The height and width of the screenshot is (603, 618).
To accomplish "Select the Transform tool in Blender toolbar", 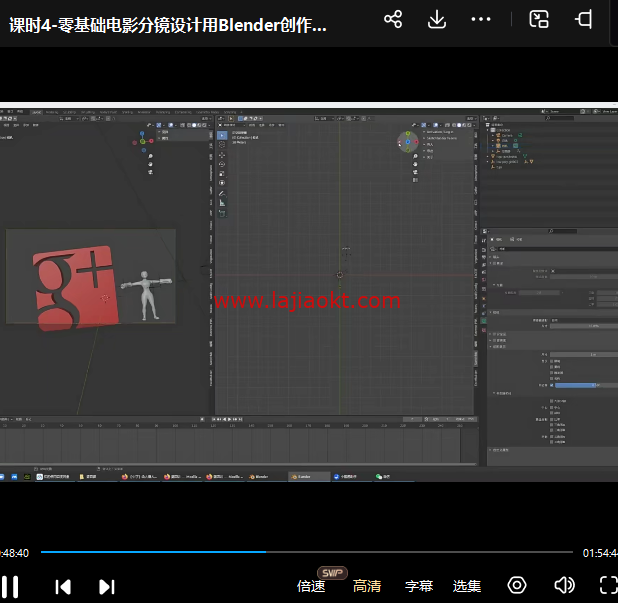I will pyautogui.click(x=222, y=183).
